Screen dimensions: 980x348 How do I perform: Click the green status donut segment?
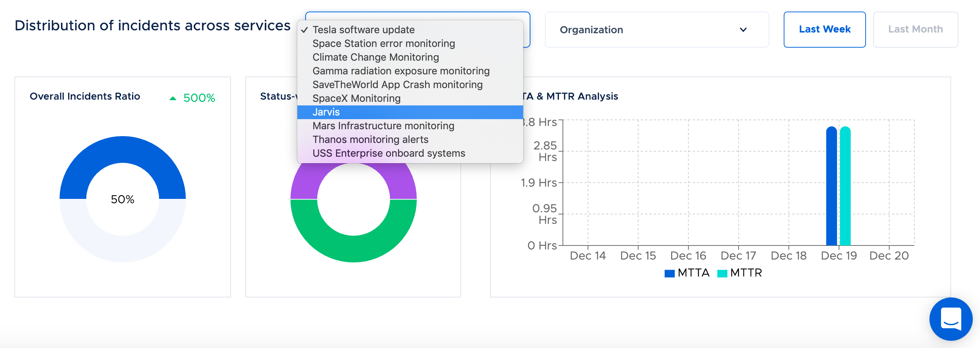tap(353, 249)
